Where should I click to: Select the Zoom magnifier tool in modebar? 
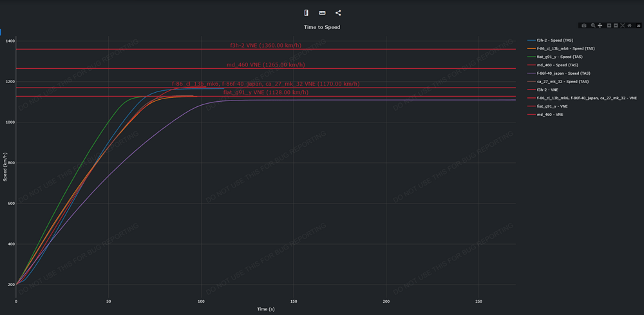pos(593,26)
